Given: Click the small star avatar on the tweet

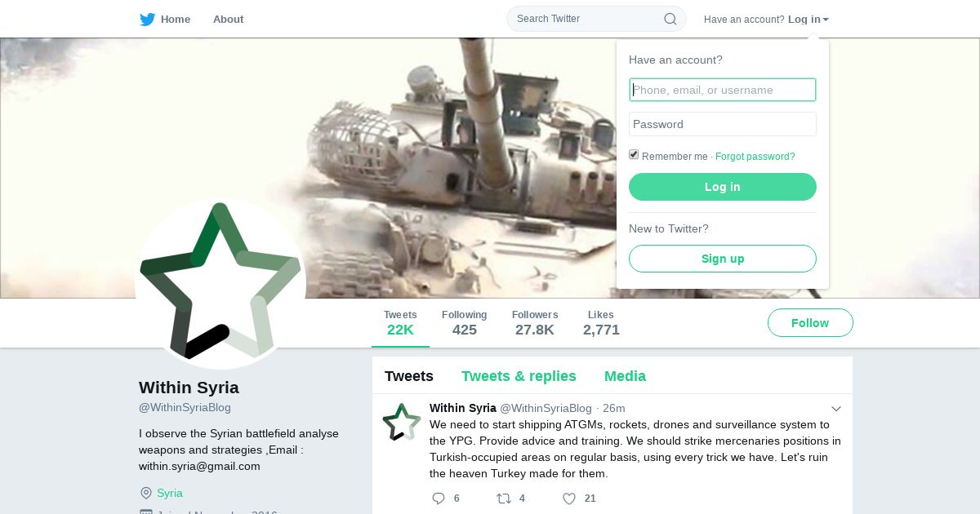Looking at the screenshot, I should (402, 422).
